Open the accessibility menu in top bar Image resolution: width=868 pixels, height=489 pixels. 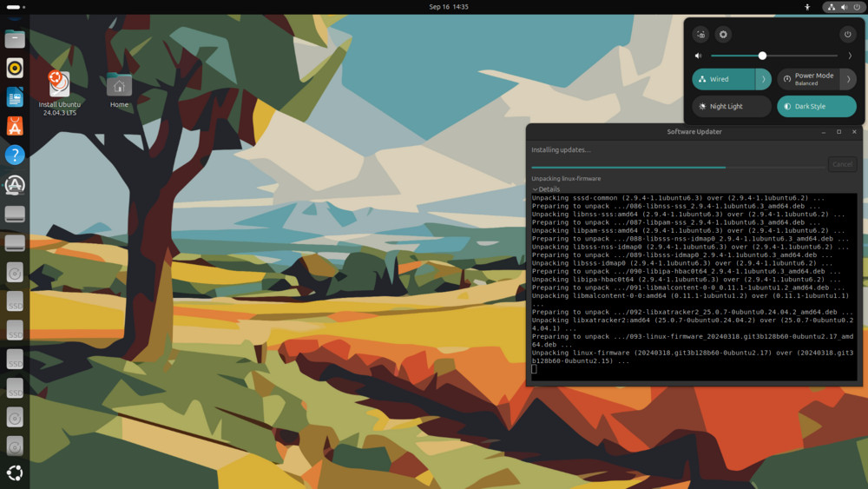coord(807,7)
